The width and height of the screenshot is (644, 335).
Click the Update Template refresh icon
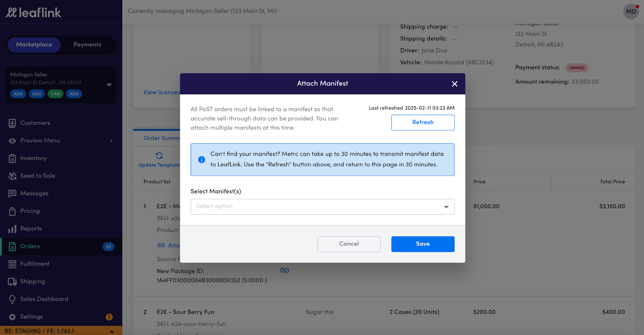[x=159, y=155]
